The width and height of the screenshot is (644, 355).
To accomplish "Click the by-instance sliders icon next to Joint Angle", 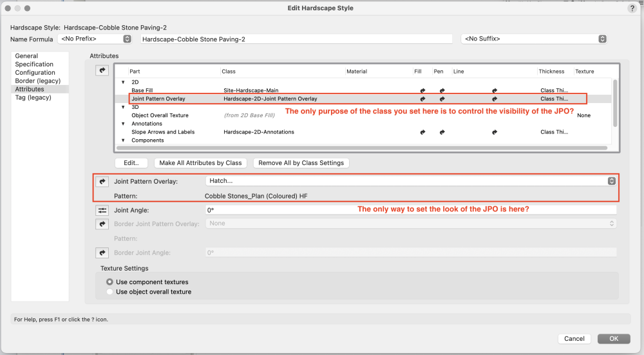I will (102, 210).
